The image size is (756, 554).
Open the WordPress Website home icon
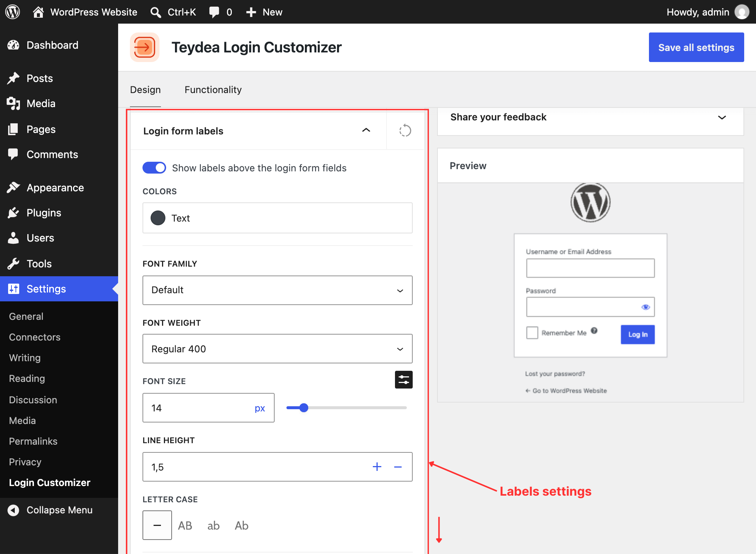(x=38, y=12)
